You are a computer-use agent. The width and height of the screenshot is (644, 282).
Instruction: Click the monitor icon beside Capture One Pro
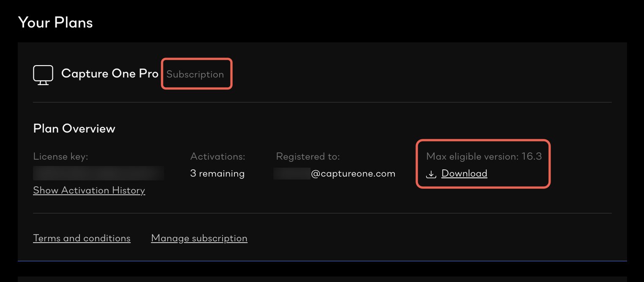click(43, 75)
